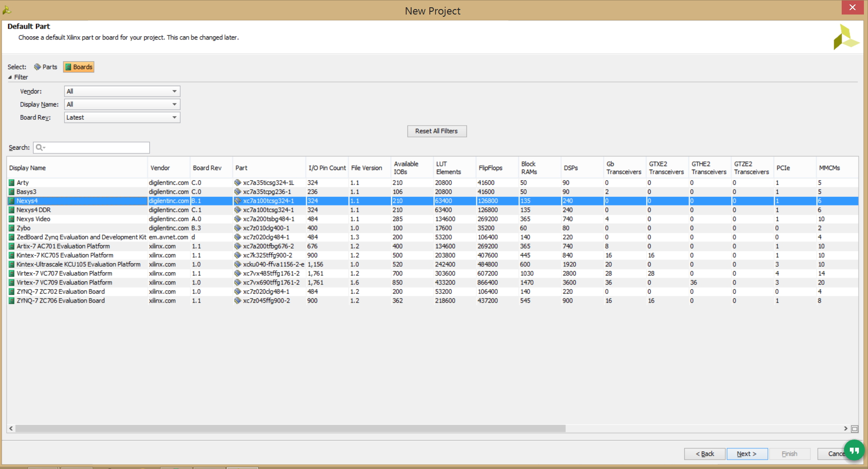Click the horizontal scrollbar thumb
This screenshot has width=868, height=469.
[290, 429]
